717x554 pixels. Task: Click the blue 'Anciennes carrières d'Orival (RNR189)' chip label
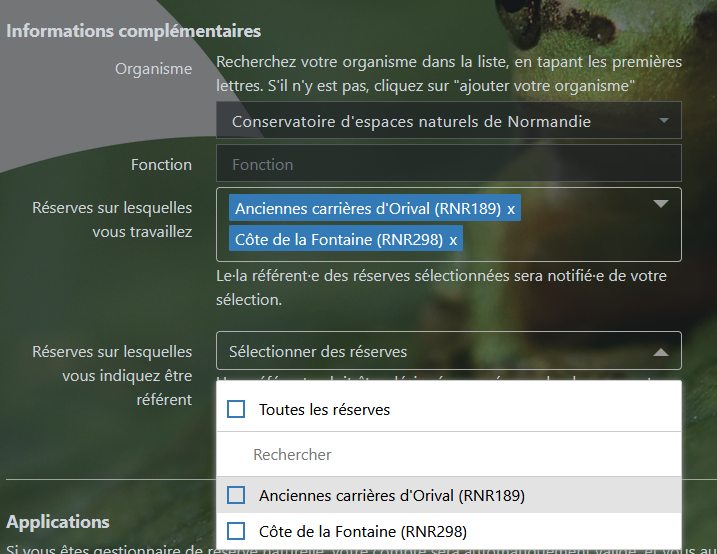pos(367,209)
